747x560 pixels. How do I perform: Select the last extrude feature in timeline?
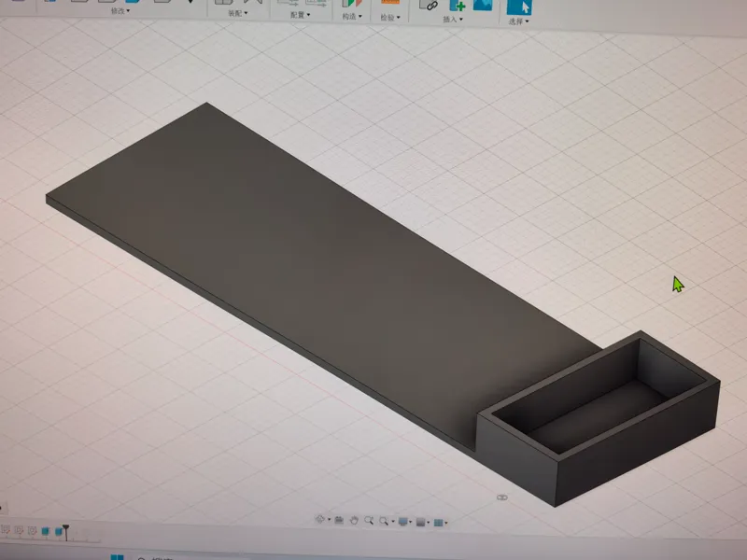click(x=59, y=531)
